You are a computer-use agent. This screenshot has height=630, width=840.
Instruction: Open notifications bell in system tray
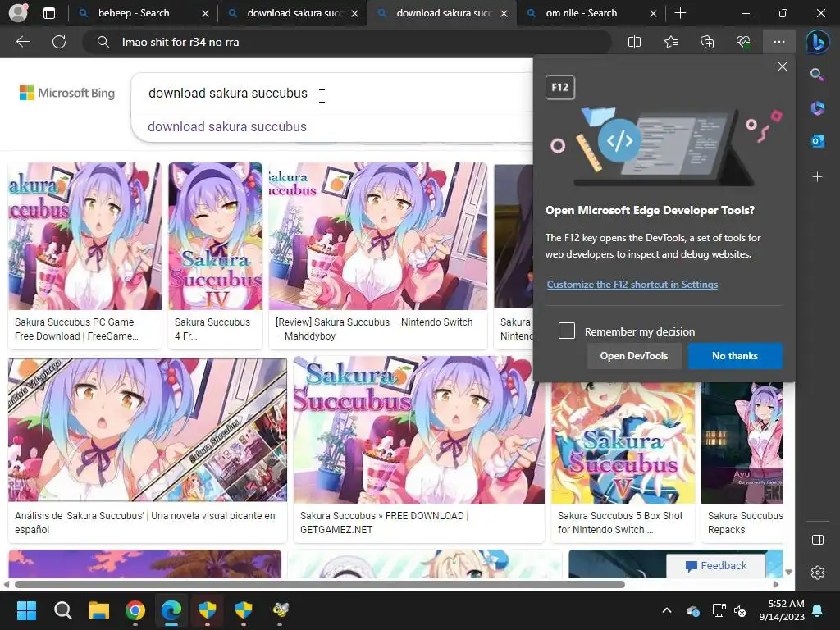[818, 610]
